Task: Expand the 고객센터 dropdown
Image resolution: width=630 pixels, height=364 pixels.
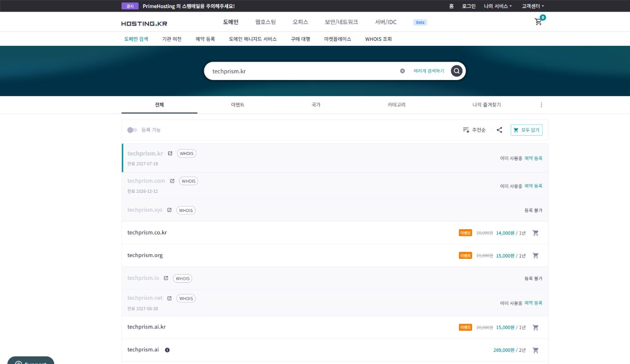Action: click(533, 6)
